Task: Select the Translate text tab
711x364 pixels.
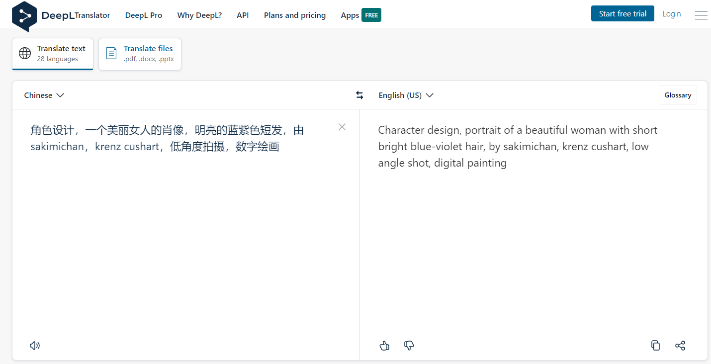Action: point(53,54)
